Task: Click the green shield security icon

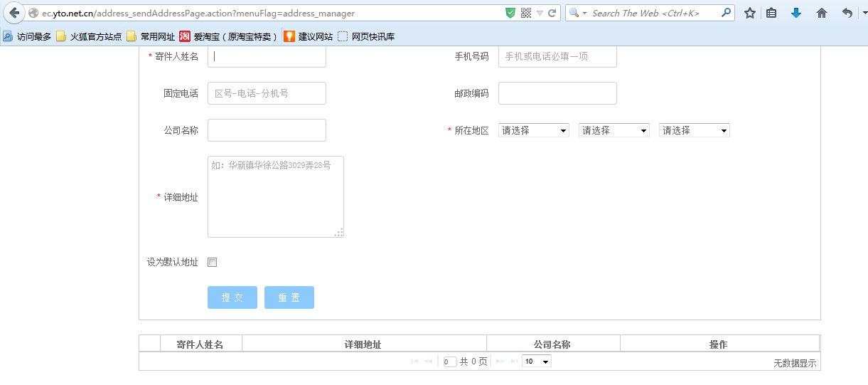Action: [510, 13]
